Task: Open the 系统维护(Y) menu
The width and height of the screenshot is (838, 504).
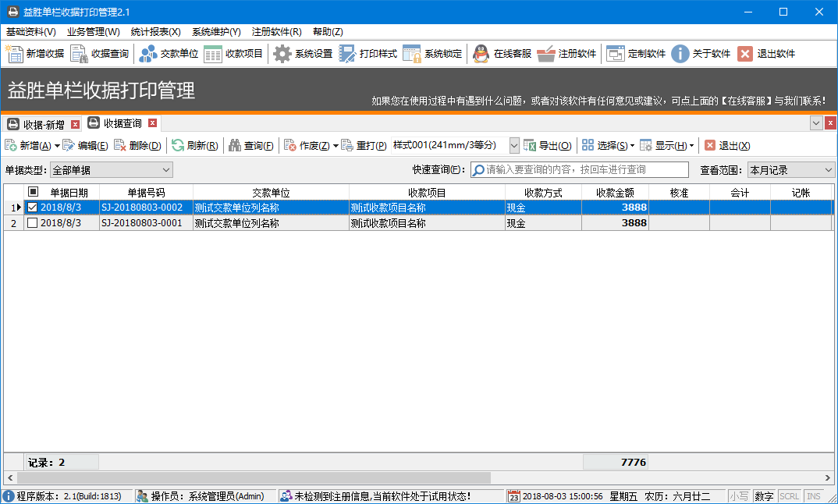Action: [x=216, y=32]
